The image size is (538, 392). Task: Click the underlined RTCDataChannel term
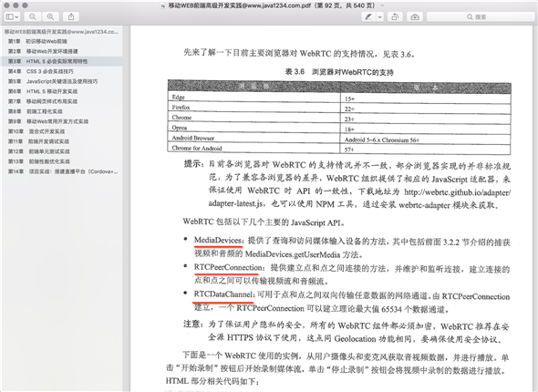tap(223, 294)
